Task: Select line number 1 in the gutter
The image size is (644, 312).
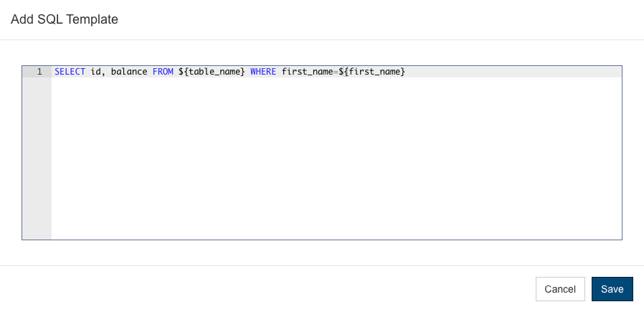Action: (39, 72)
